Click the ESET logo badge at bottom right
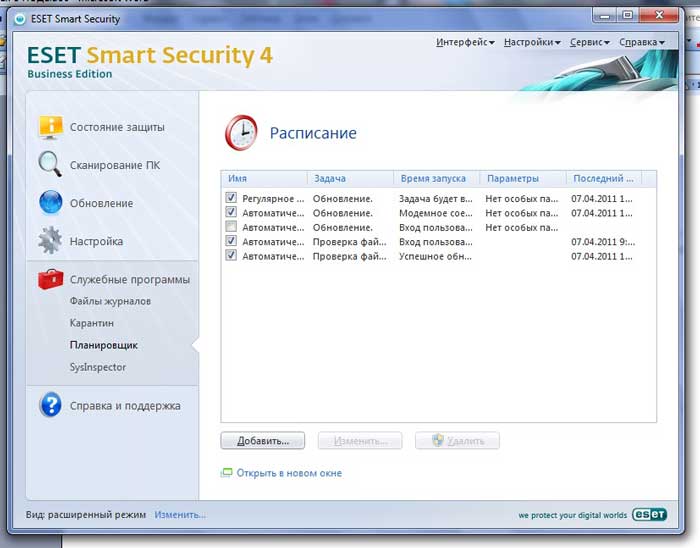The width and height of the screenshot is (700, 548). (650, 515)
